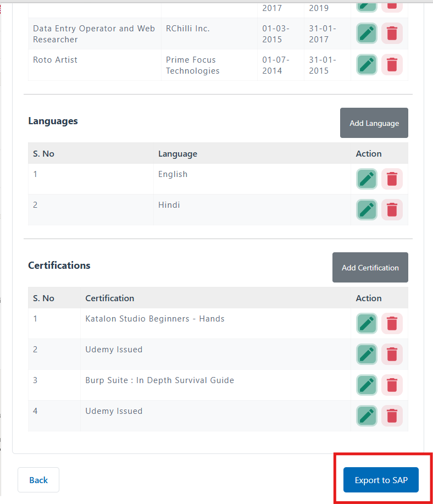Delete the Katalon Studio Beginners certification

pyautogui.click(x=392, y=323)
